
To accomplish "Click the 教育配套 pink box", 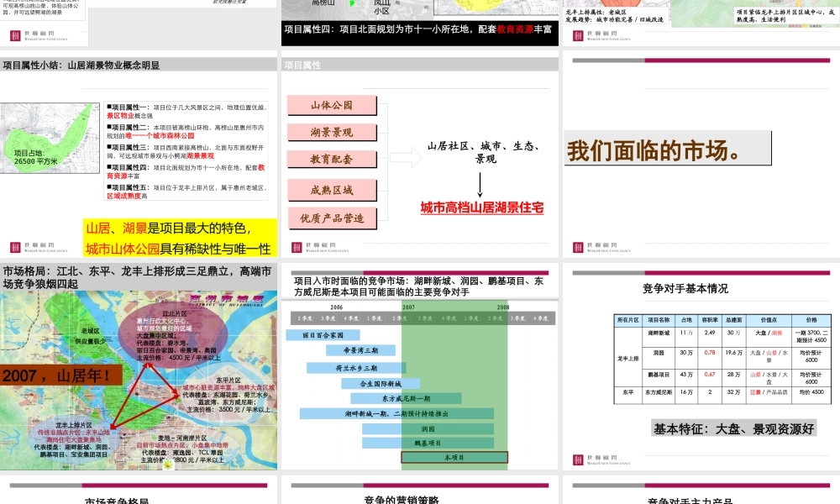I will click(x=332, y=159).
